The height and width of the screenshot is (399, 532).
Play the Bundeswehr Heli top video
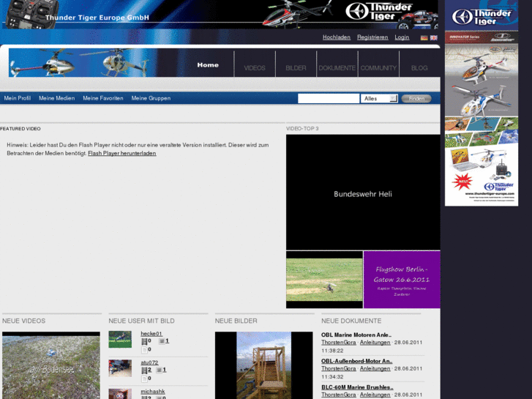(x=363, y=193)
